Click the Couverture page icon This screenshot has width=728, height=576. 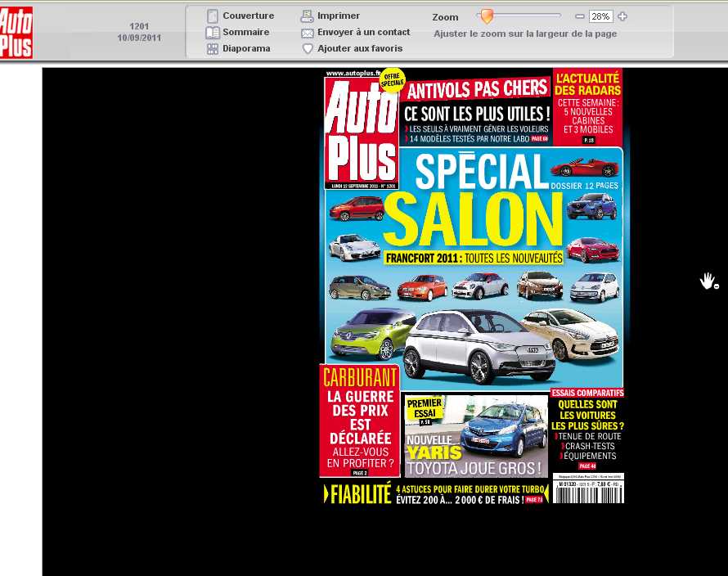coord(213,16)
